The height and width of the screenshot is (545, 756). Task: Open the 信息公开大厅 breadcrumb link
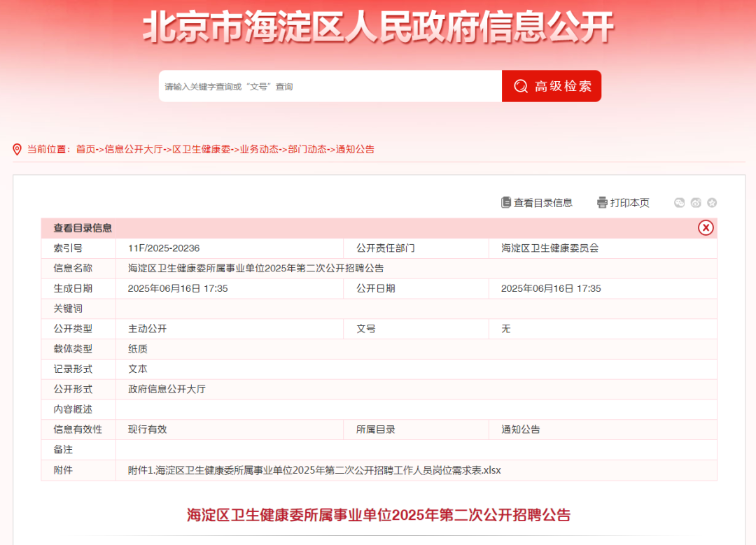pos(134,150)
